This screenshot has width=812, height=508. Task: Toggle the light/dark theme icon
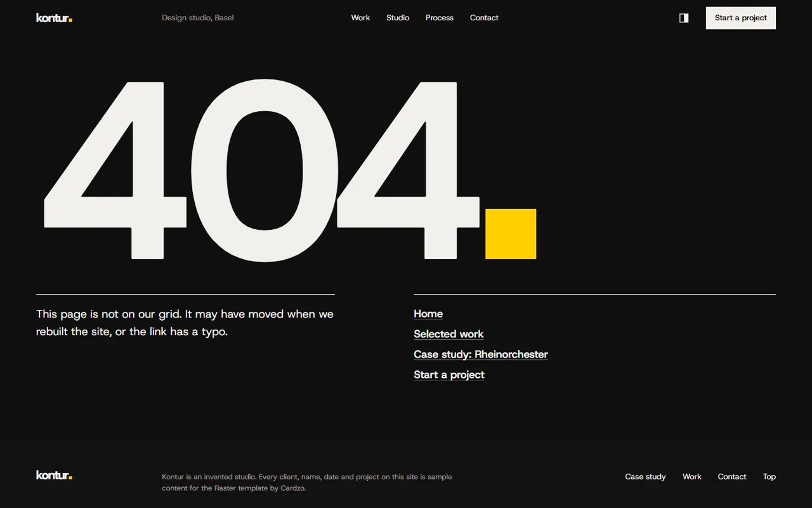tap(684, 18)
